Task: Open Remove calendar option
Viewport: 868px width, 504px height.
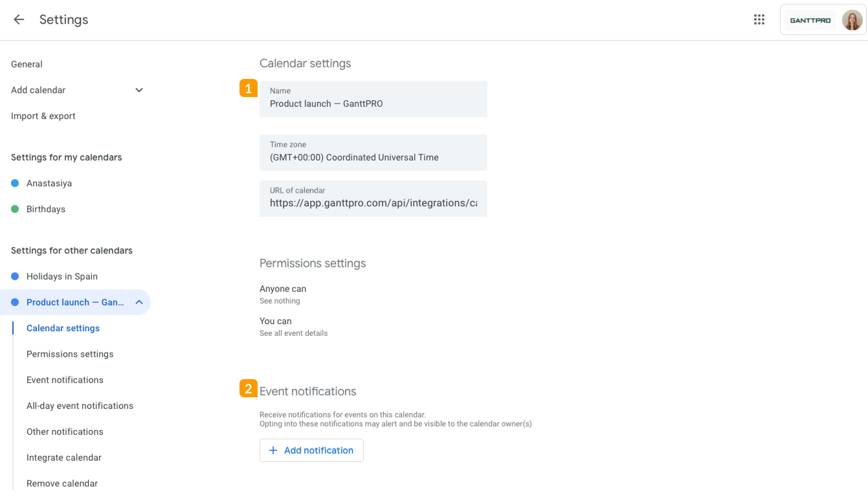Action: pyautogui.click(x=62, y=483)
